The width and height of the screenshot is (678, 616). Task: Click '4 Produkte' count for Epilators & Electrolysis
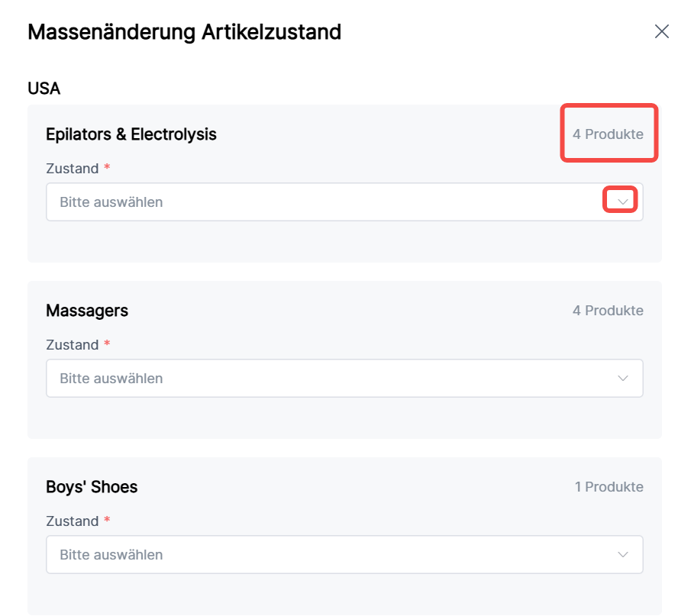point(608,134)
